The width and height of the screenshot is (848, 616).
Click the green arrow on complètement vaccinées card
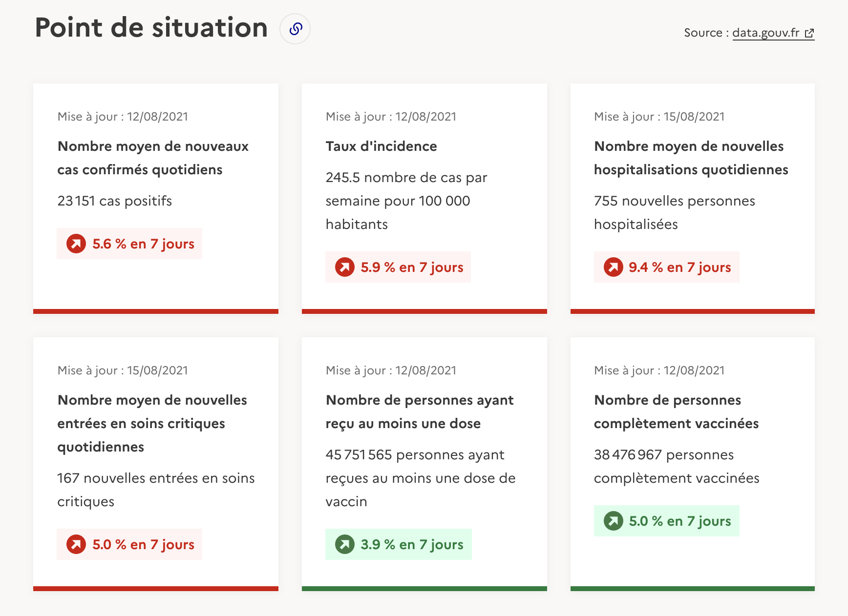613,521
